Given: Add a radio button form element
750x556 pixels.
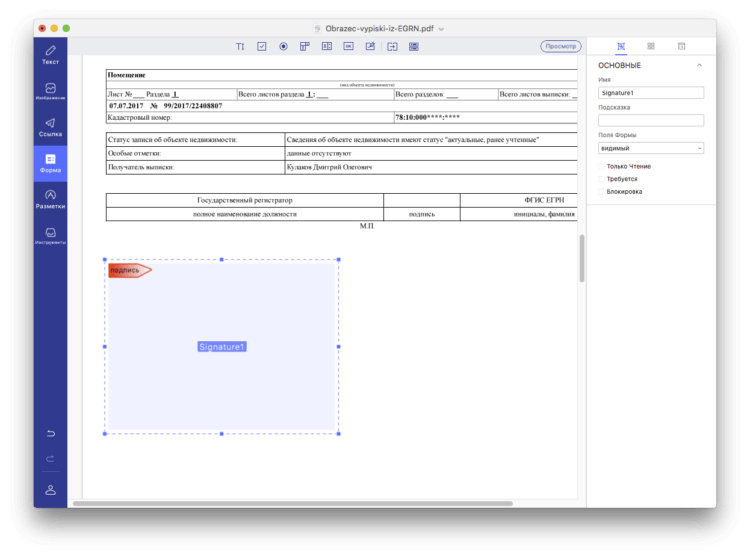Looking at the screenshot, I should coord(283,46).
